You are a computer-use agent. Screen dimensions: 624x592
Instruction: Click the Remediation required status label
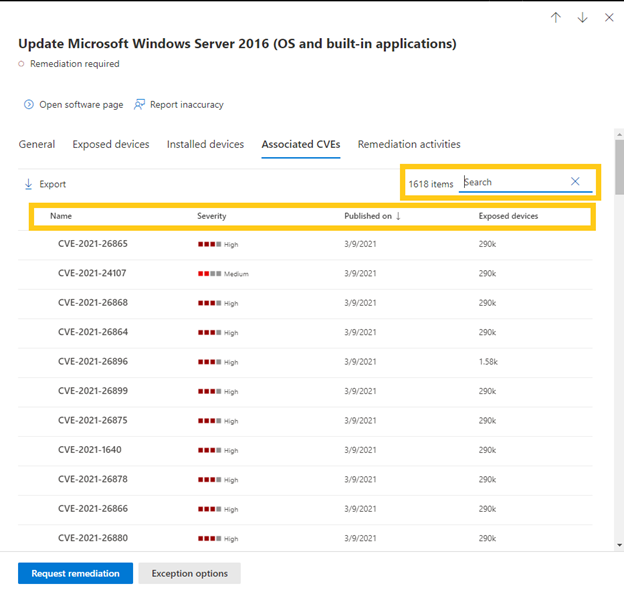tap(74, 64)
